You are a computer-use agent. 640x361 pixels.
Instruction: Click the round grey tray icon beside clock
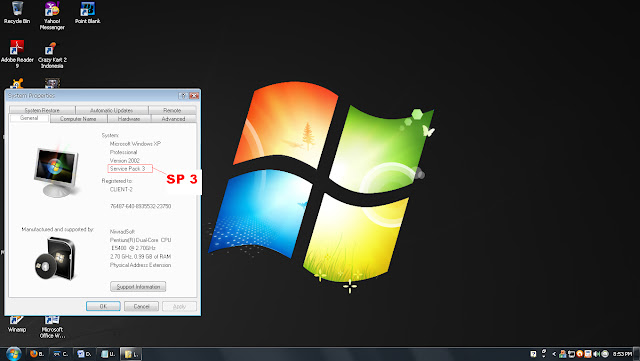[x=605, y=354]
